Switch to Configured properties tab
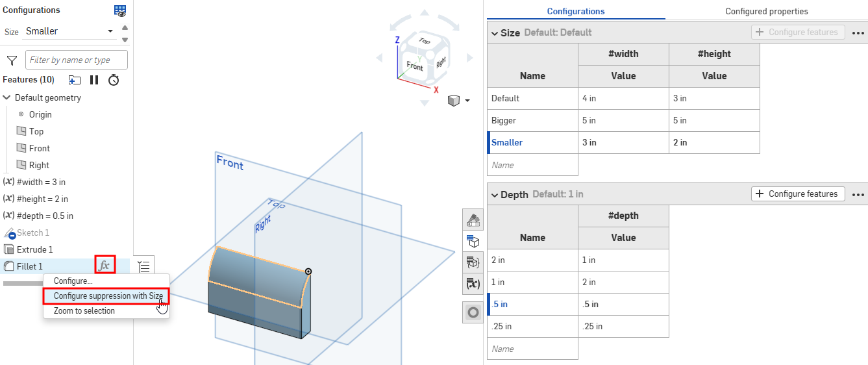868x365 pixels. pos(766,11)
